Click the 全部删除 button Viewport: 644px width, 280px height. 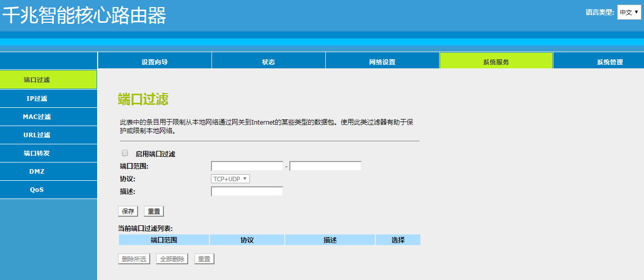[x=172, y=259]
